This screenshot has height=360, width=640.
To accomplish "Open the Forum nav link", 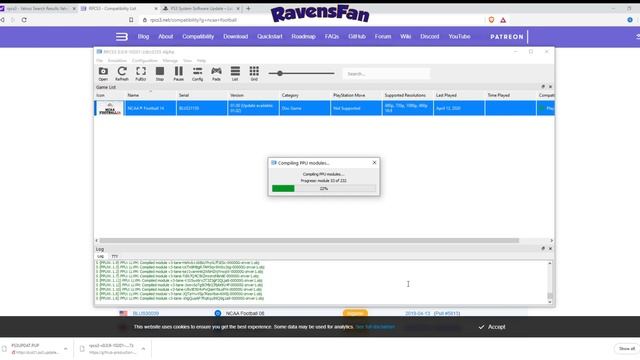I will pyautogui.click(x=383, y=36).
